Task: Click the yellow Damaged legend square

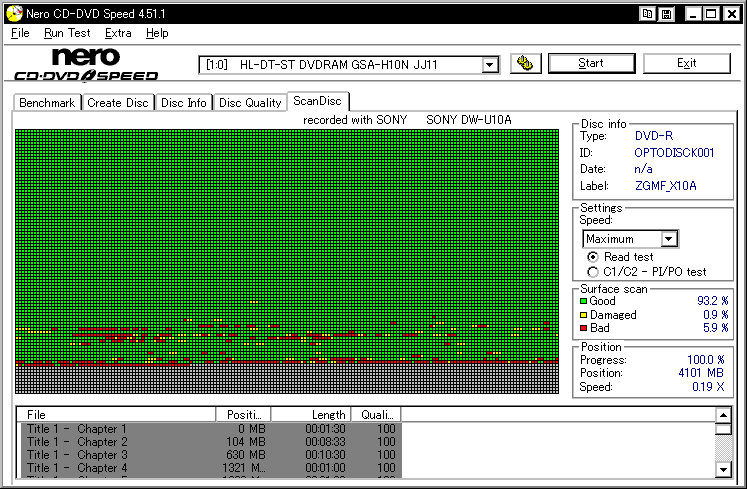Action: (x=584, y=314)
